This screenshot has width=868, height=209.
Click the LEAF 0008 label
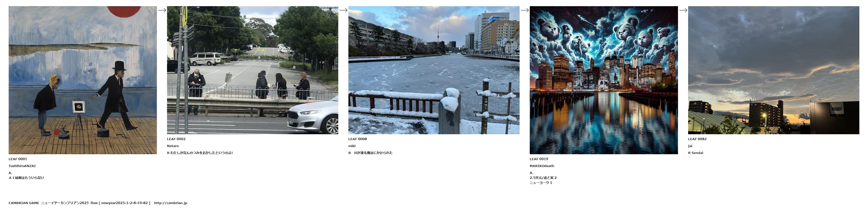point(358,139)
